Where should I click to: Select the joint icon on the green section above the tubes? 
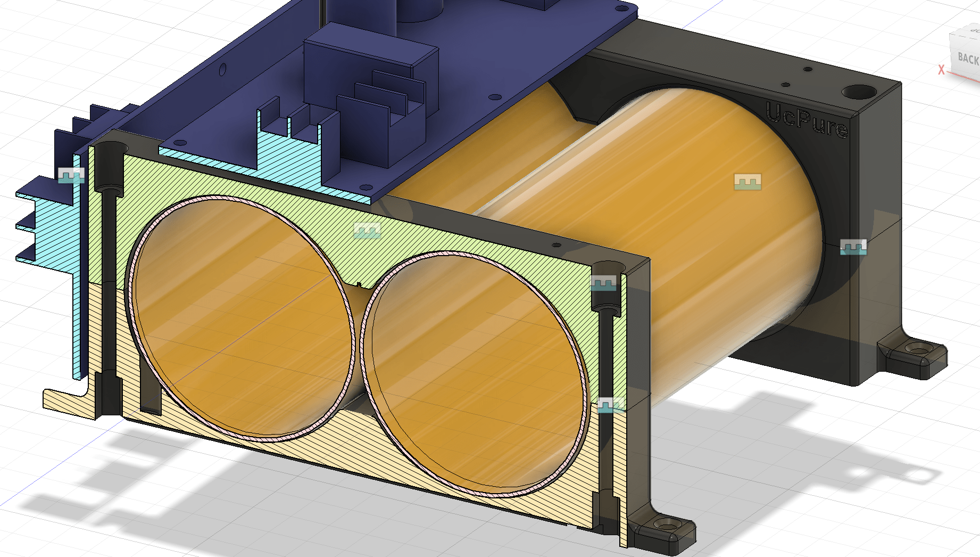[x=367, y=230]
